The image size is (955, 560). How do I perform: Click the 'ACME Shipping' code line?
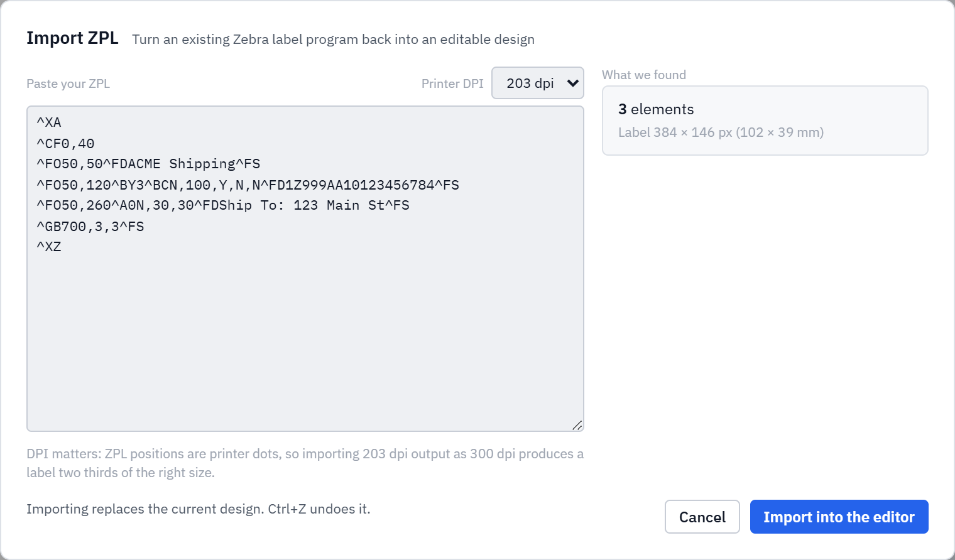[x=148, y=164]
